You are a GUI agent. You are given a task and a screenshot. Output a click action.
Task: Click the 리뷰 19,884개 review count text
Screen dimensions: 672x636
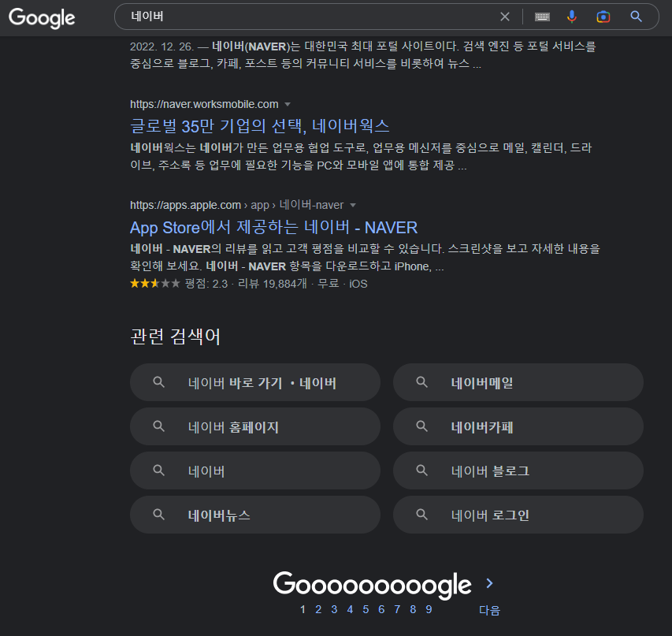[272, 284]
